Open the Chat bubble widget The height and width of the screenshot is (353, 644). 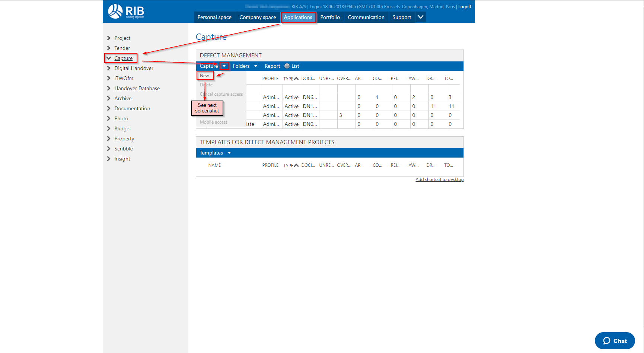615,341
